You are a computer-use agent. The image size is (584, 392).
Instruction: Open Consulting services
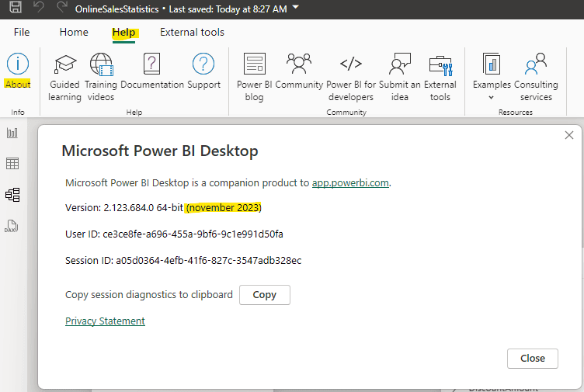click(536, 78)
